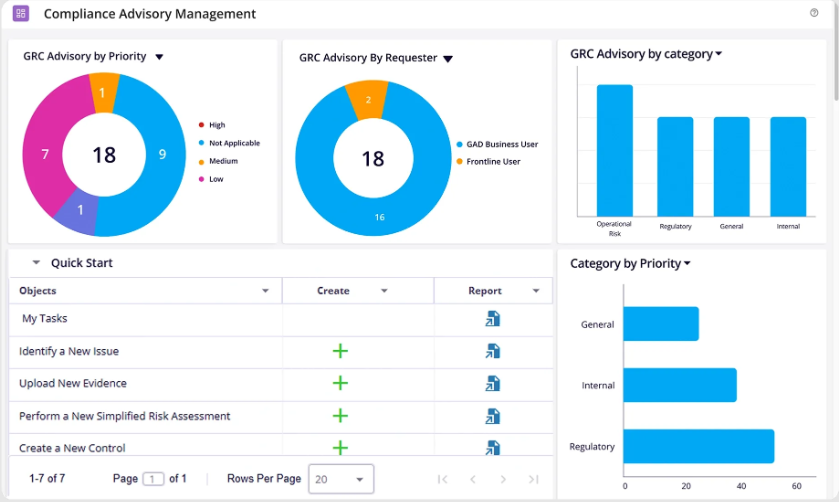The height and width of the screenshot is (502, 839).
Task: Toggle the Frontline User legend entry
Action: point(492,161)
